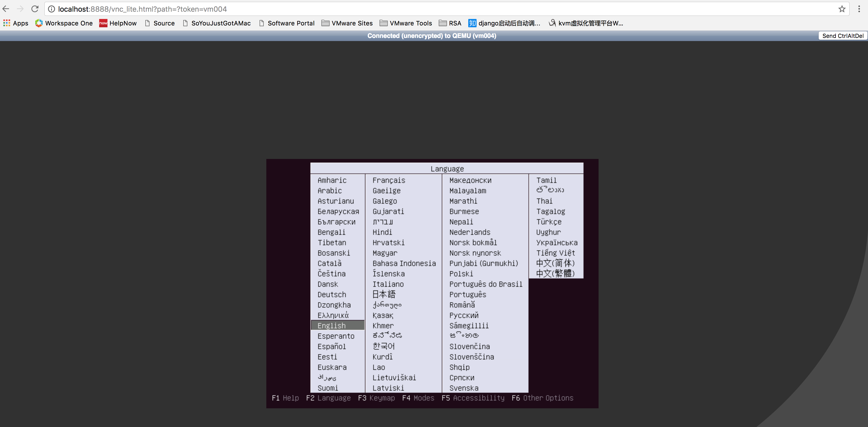The height and width of the screenshot is (427, 868).
Task: Choose Hindi in the language list
Action: tap(382, 232)
